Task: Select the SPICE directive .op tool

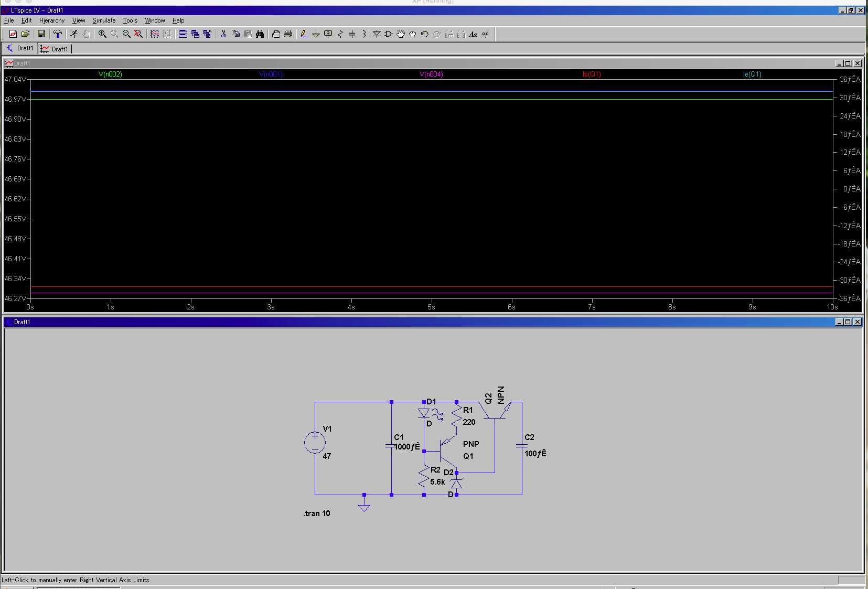Action: (x=485, y=34)
